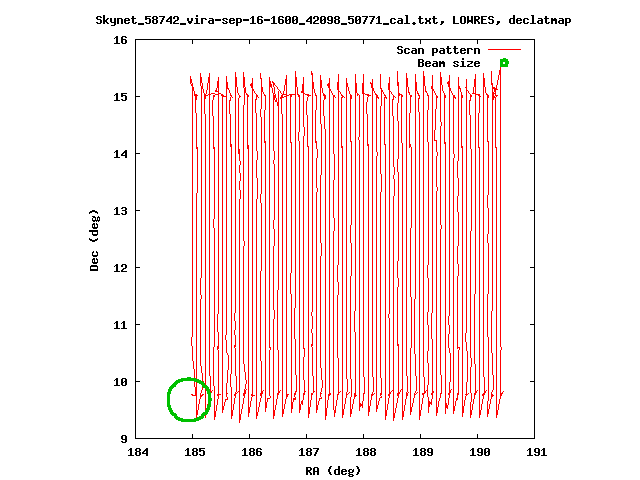This screenshot has width=640, height=480.
Task: Click the y-axis tick label 12
Action: [120, 268]
